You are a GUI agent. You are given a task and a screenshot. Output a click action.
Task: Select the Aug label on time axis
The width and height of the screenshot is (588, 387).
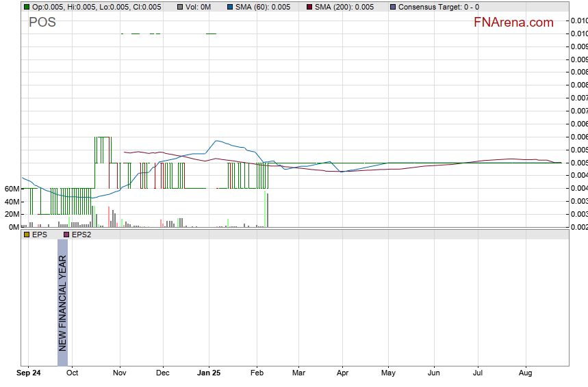[x=526, y=373]
